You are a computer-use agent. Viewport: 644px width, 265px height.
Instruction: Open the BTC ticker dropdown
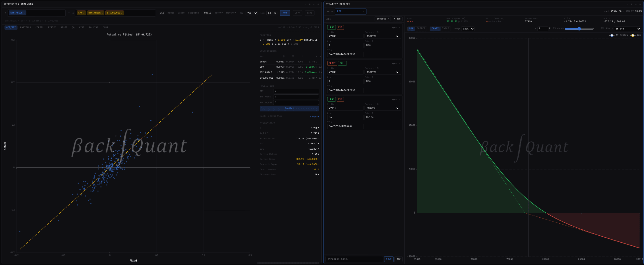351,11
